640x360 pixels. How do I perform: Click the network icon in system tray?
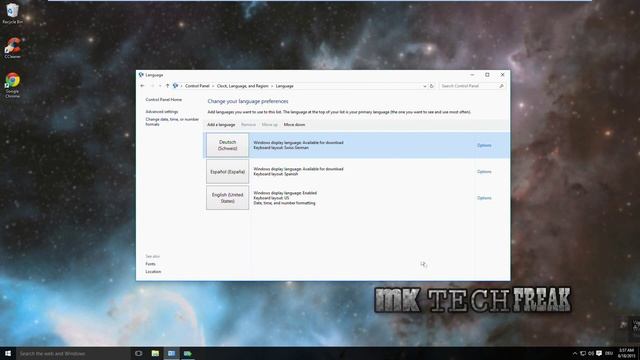click(x=583, y=353)
